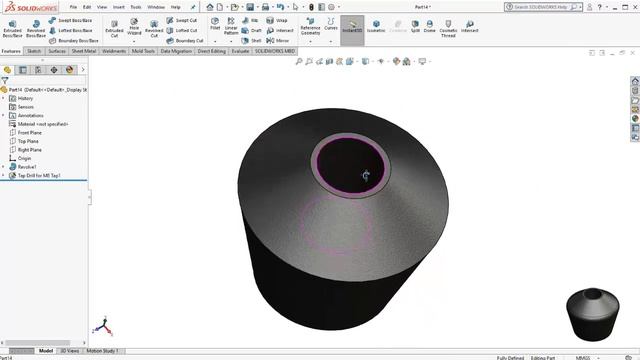Choose the Lofted Boss/Base command
Screen dimensions: 640x360
(70, 31)
